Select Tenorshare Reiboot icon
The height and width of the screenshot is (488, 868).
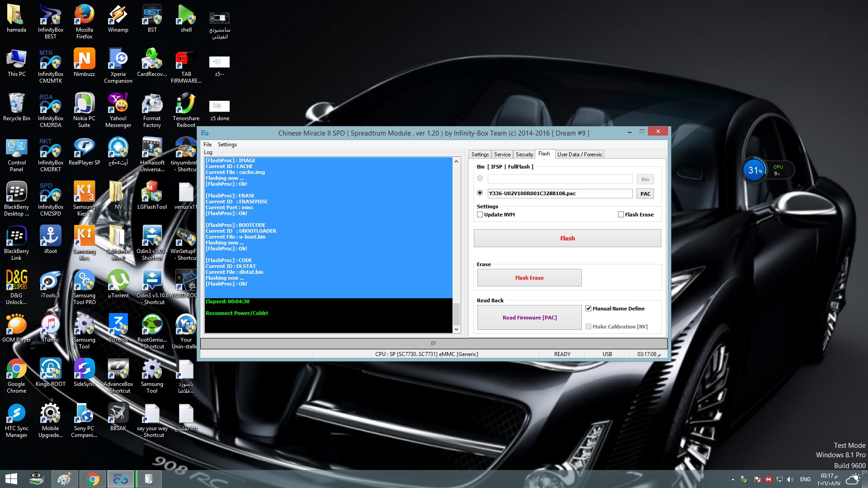click(186, 110)
